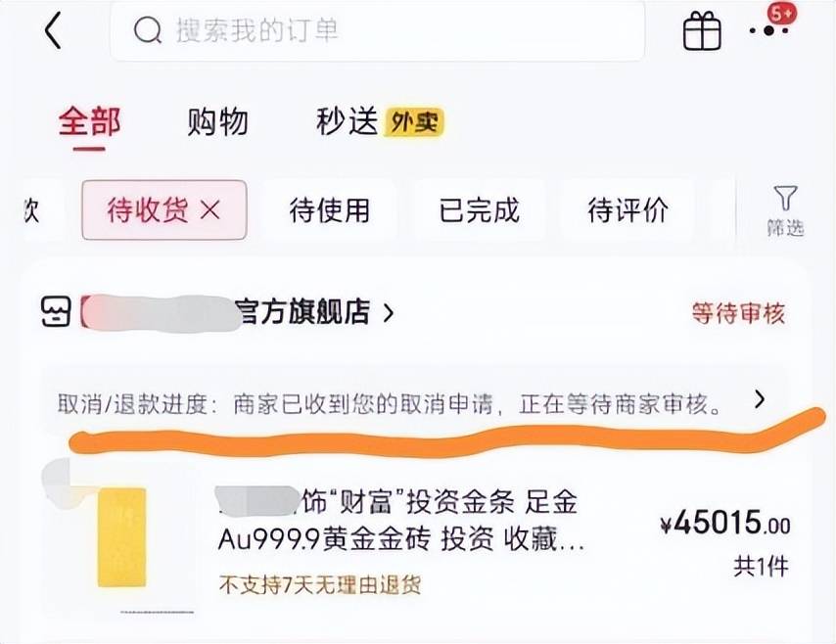Open the 投资金条 product title
This screenshot has height=644, width=836.
[x=401, y=521]
